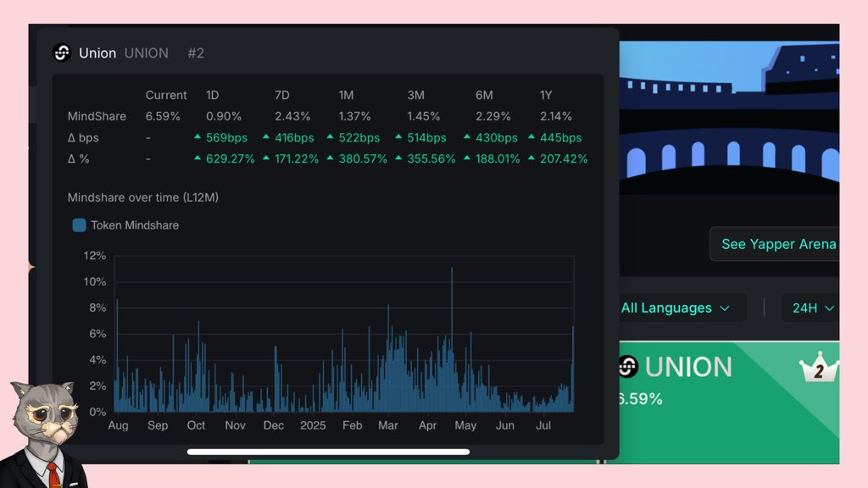Viewport: 868px width, 488px height.
Task: Open the All Languages dropdown
Action: [x=676, y=308]
